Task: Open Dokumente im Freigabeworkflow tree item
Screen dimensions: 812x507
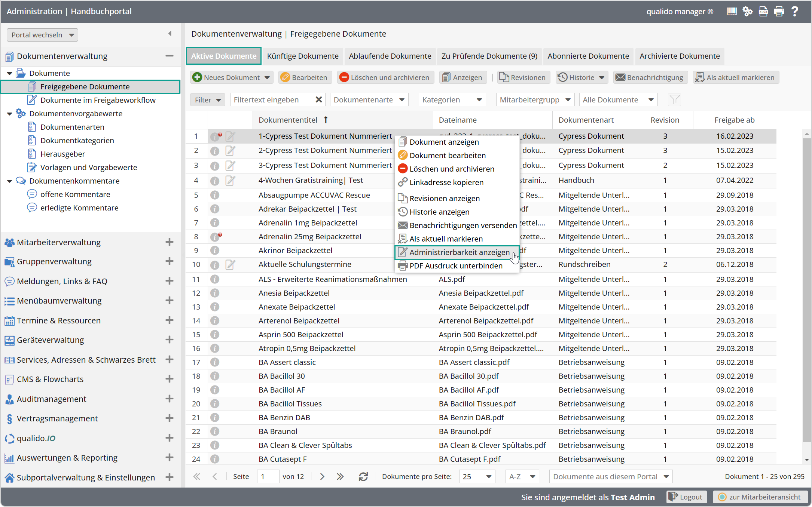Action: (x=98, y=100)
